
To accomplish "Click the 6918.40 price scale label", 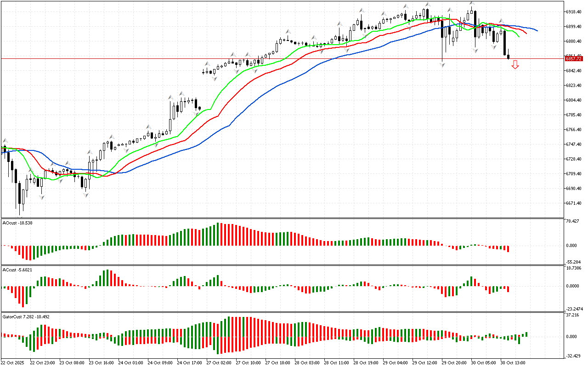I will [x=574, y=11].
